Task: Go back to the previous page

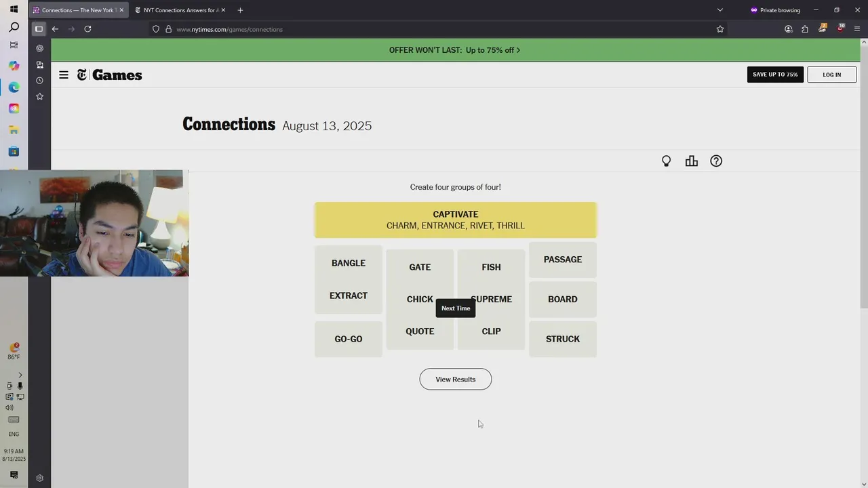Action: (x=55, y=29)
